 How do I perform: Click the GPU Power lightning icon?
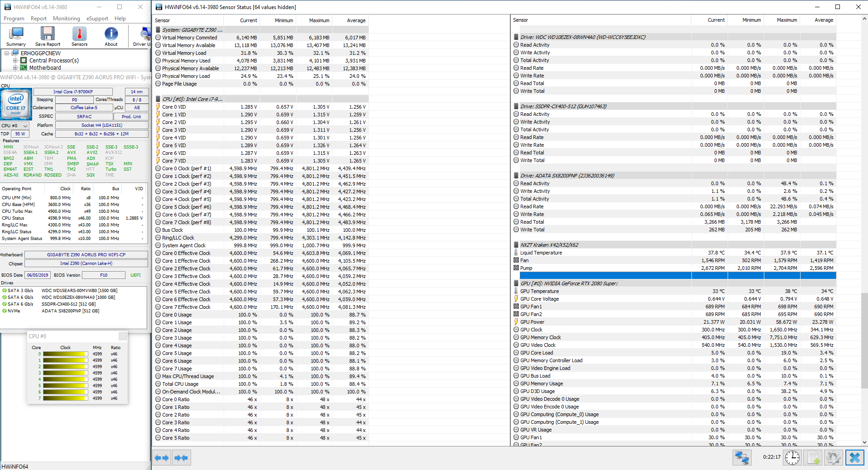(x=516, y=322)
